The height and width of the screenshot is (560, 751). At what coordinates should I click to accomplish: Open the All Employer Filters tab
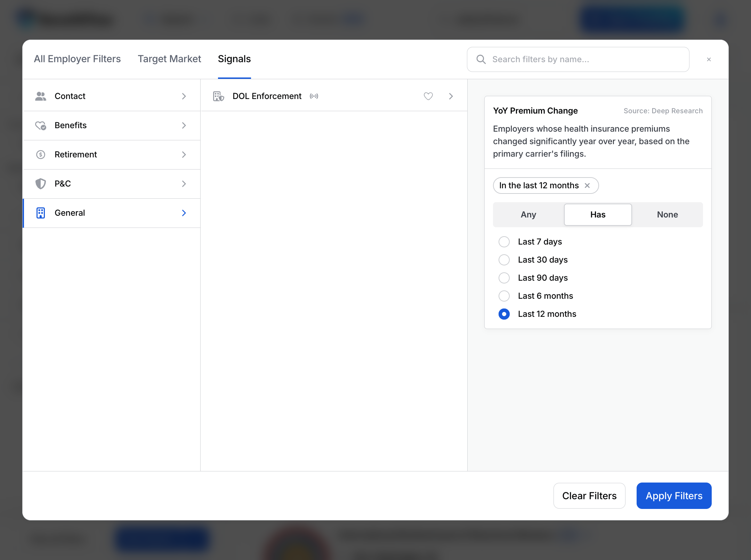tap(77, 59)
